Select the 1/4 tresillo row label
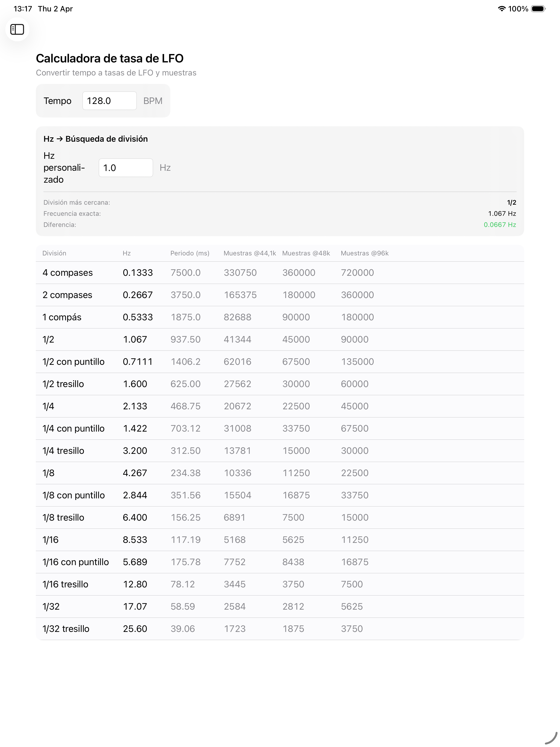Screen dimensions: 560x747 [63, 451]
